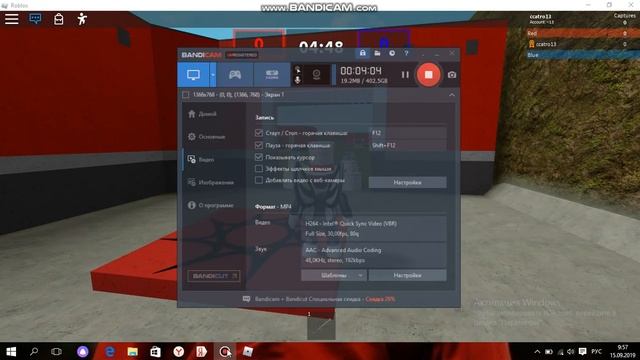
Task: Open the General settings tab
Action: (207, 137)
